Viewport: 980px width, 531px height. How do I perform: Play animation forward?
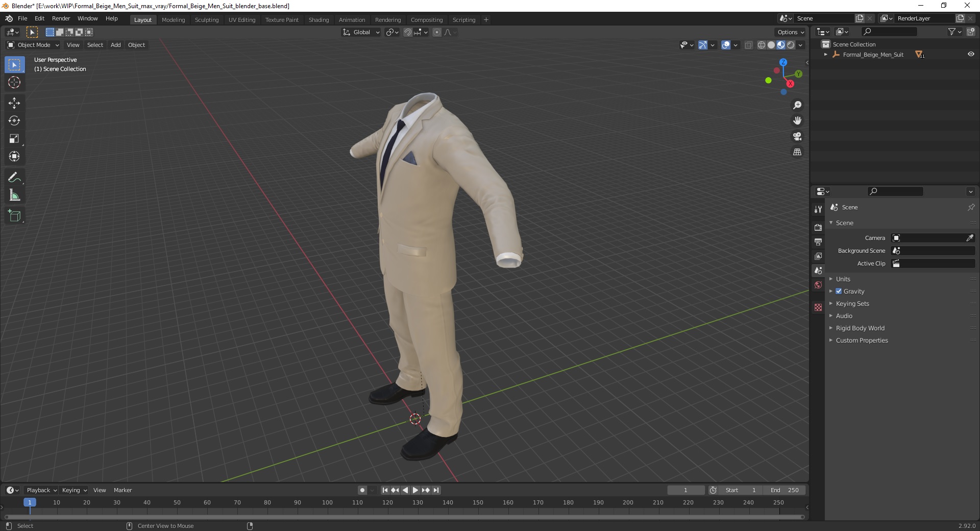pos(415,490)
